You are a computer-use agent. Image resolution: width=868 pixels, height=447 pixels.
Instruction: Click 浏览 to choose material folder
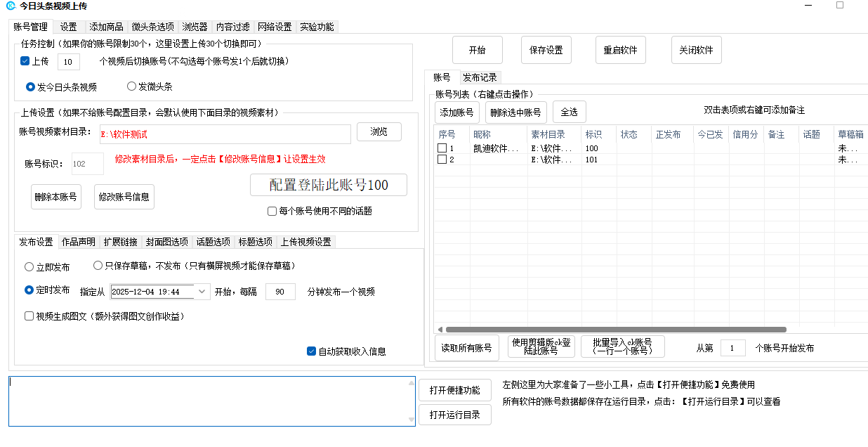379,131
